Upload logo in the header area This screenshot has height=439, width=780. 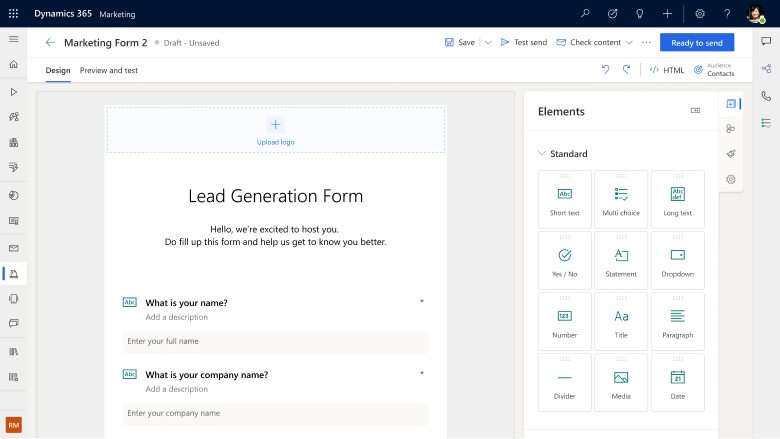(276, 130)
